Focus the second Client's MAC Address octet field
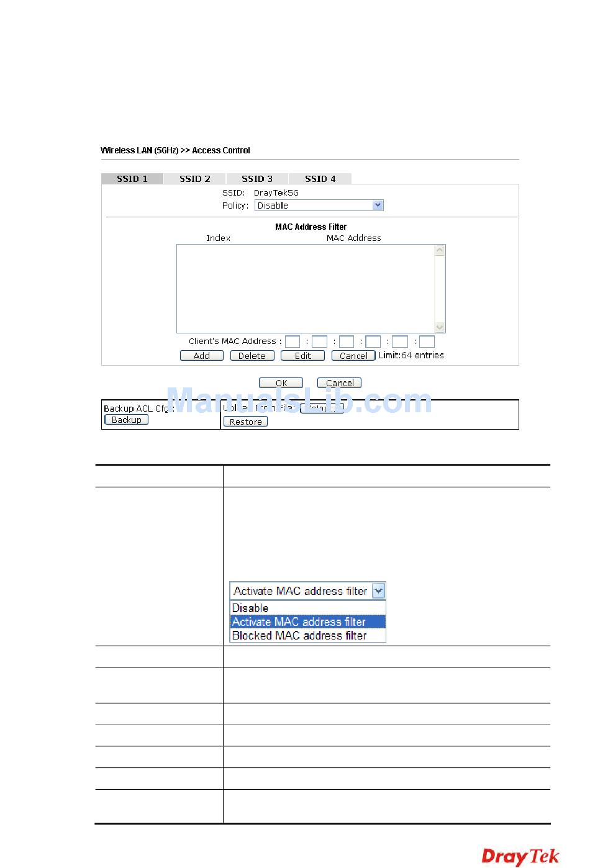Screen dimensions: 590x868 [319, 341]
